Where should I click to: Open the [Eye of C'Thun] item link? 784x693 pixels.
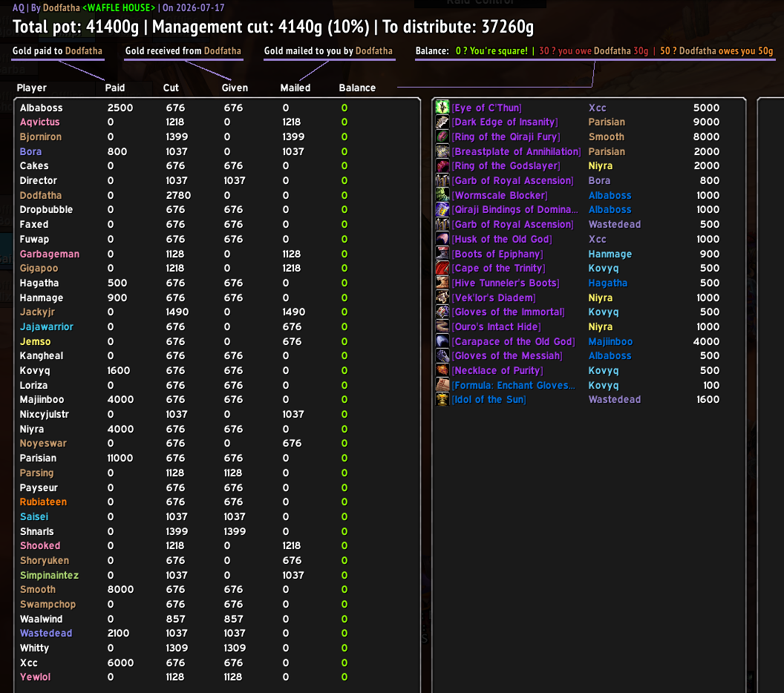[x=486, y=108]
